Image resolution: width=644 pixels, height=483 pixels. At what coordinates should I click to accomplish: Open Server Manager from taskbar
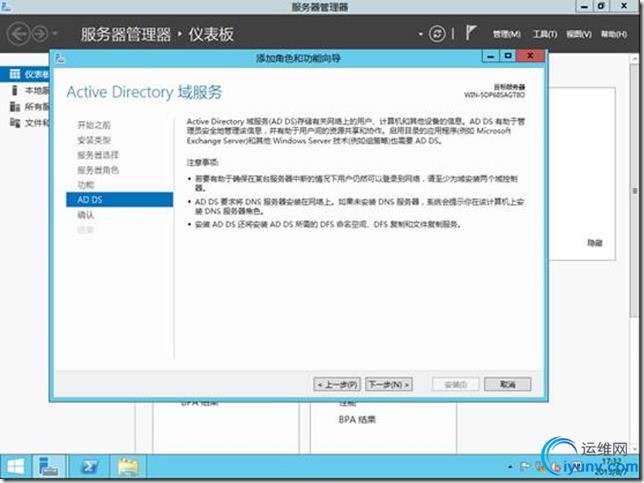pos(48,467)
